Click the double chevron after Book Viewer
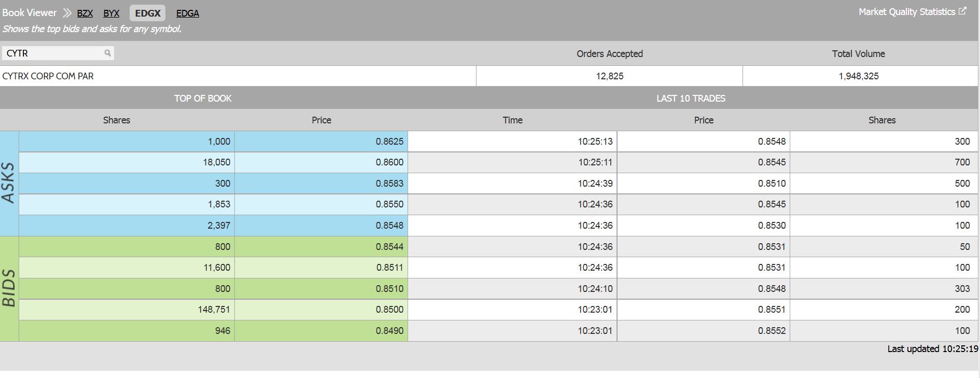Screen dimensions: 980x378 coord(67,13)
